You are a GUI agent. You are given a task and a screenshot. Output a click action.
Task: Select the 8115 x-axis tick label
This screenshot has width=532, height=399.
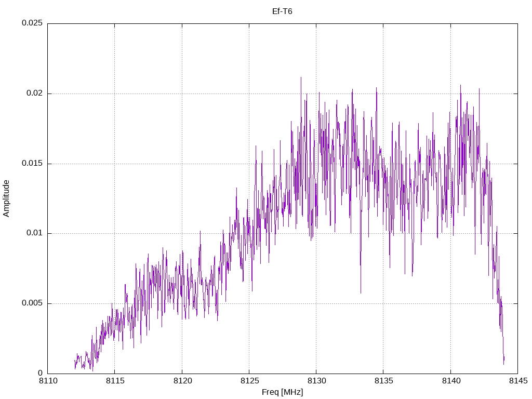(115, 381)
